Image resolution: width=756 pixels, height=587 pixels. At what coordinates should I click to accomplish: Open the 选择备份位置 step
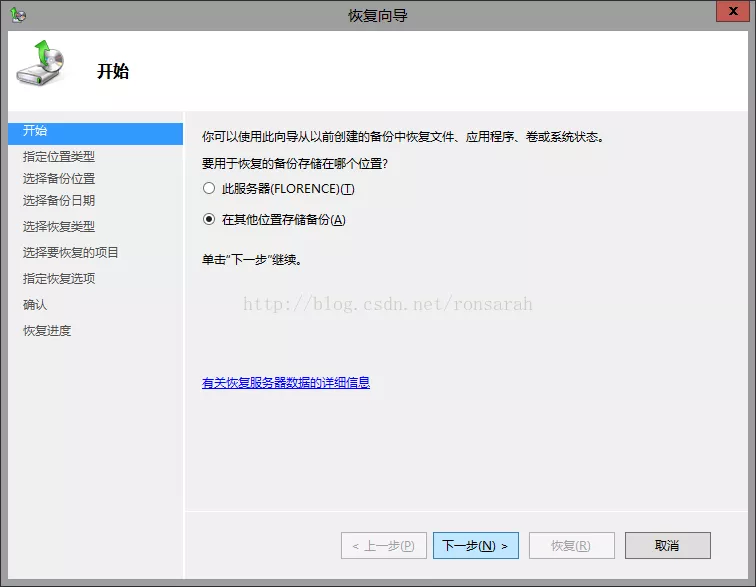[59, 179]
